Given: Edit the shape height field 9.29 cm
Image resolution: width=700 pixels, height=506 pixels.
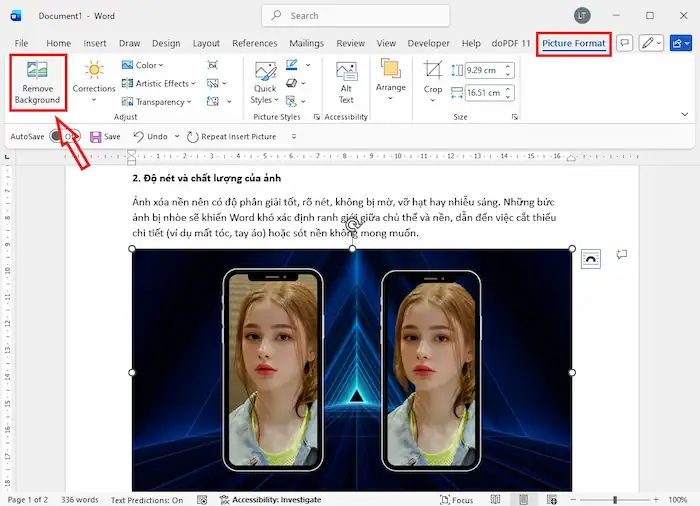Looking at the screenshot, I should click(x=485, y=70).
